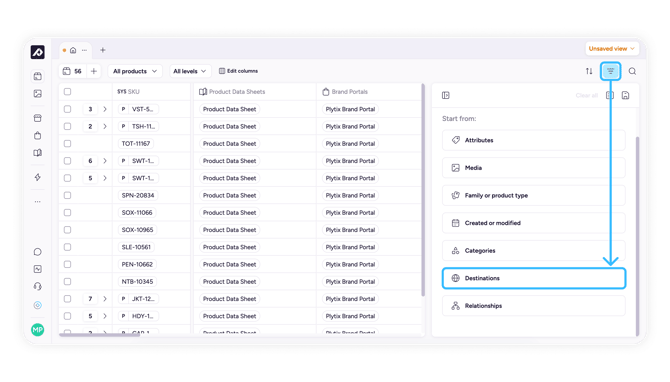670x382 pixels.
Task: Select the SPN-20834 row checkbox
Action: click(68, 195)
